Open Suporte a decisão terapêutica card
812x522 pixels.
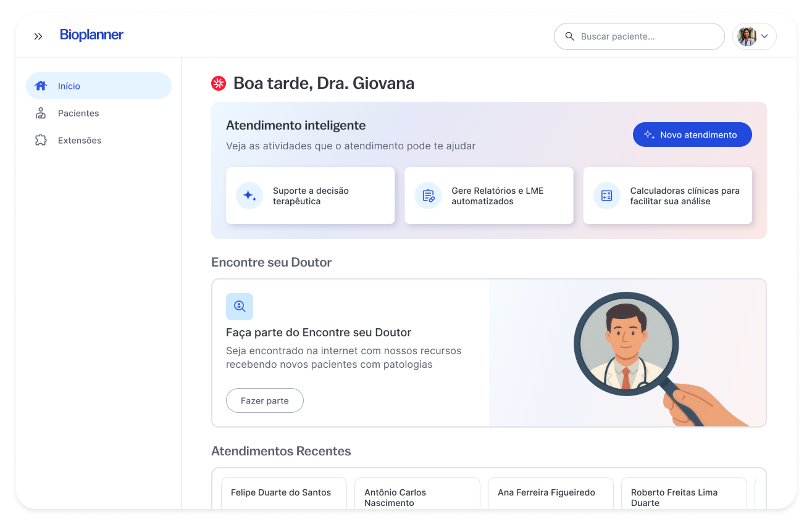[310, 196]
